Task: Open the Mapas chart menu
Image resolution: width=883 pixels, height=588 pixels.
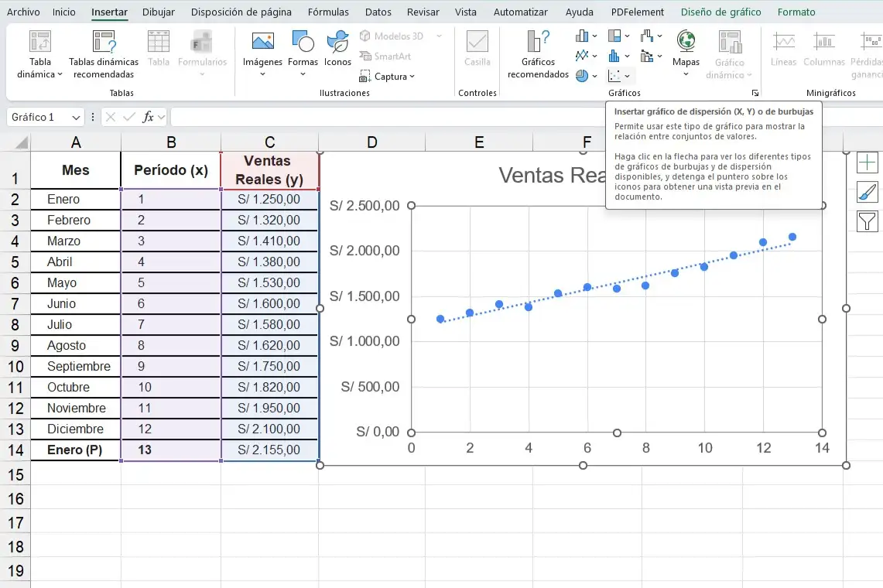Action: [x=686, y=53]
